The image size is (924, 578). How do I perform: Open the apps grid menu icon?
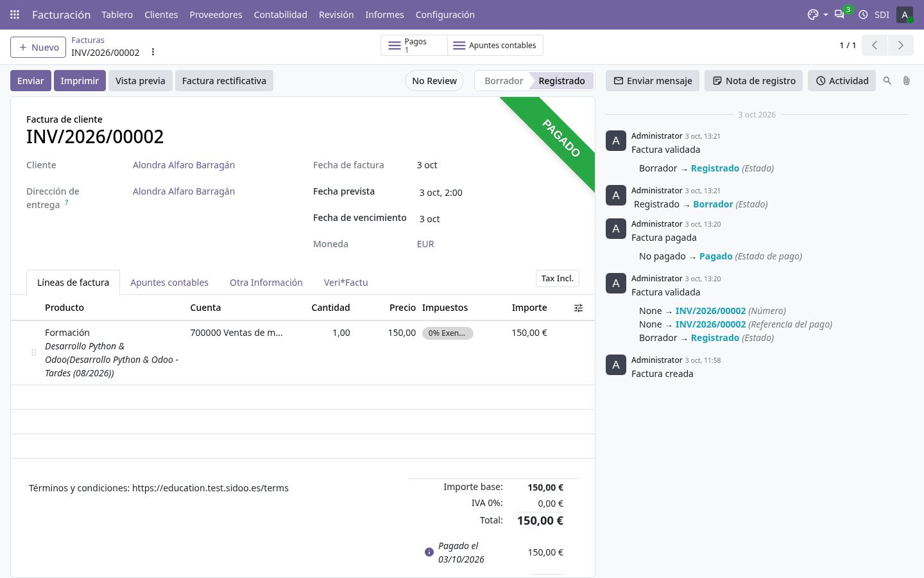15,14
